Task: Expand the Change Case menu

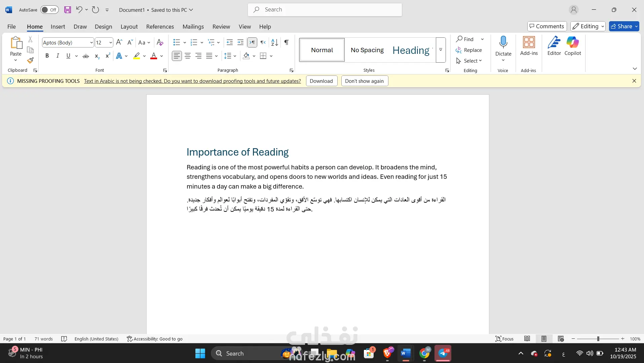Action: (x=144, y=42)
